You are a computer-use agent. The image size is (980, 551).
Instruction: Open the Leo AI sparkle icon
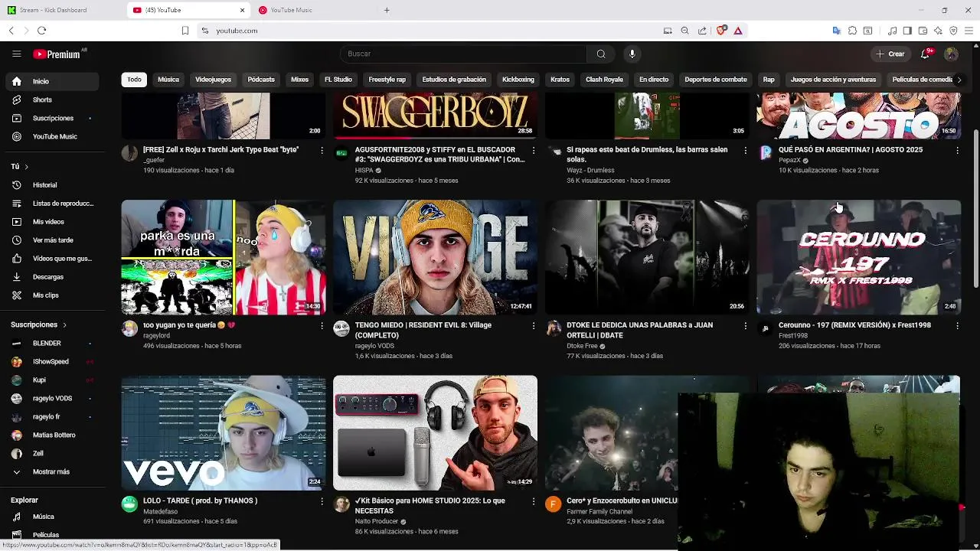(938, 31)
